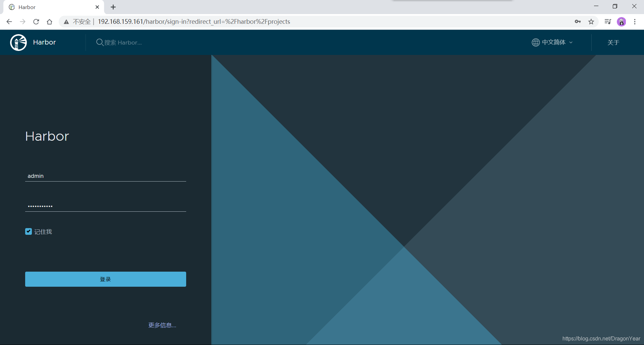Click the Harbor title text in header

pos(44,42)
